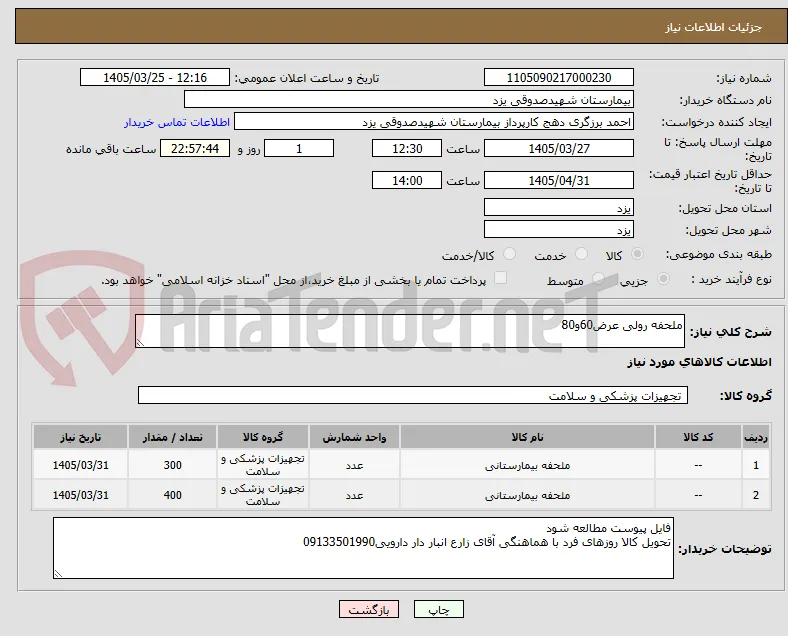788x636 pixels.
Task: Click the resize handle of description textarea
Action: (x=140, y=343)
